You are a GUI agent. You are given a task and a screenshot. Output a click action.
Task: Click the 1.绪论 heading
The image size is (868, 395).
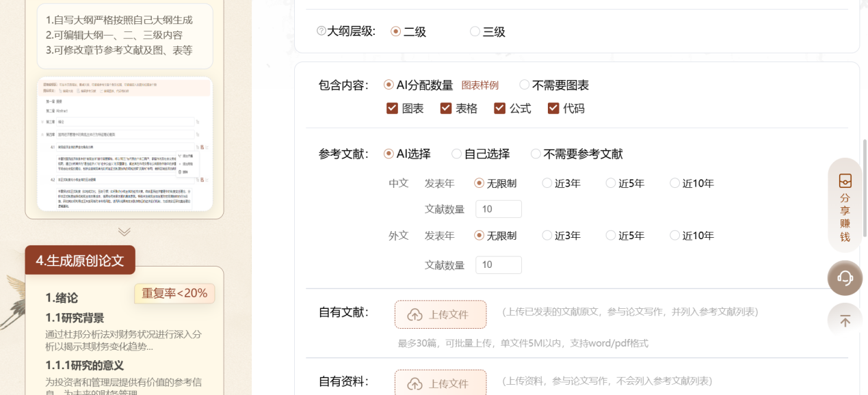[62, 298]
